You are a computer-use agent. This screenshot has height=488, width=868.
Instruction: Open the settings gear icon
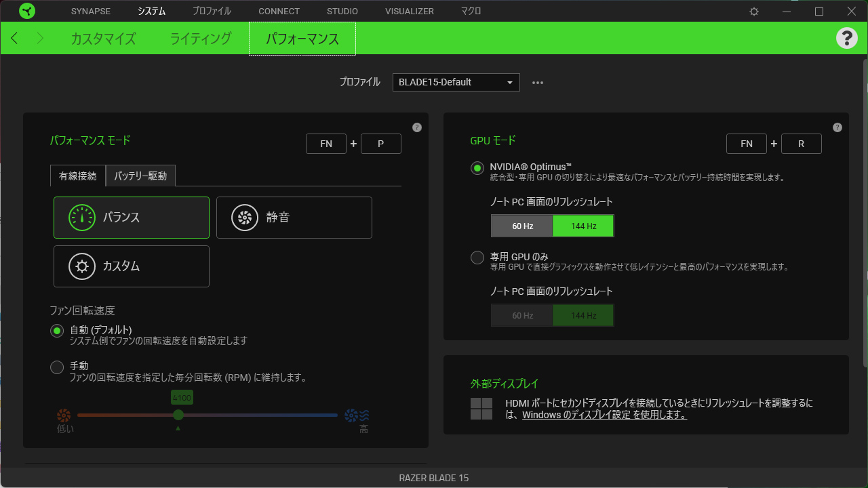754,12
